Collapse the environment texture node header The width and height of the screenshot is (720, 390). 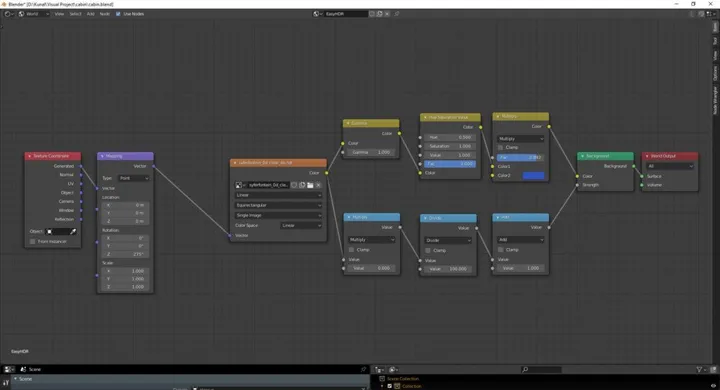[235, 163]
